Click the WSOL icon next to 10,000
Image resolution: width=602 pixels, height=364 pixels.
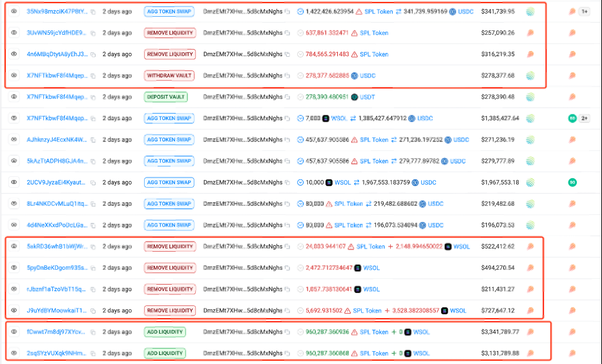pos(329,183)
